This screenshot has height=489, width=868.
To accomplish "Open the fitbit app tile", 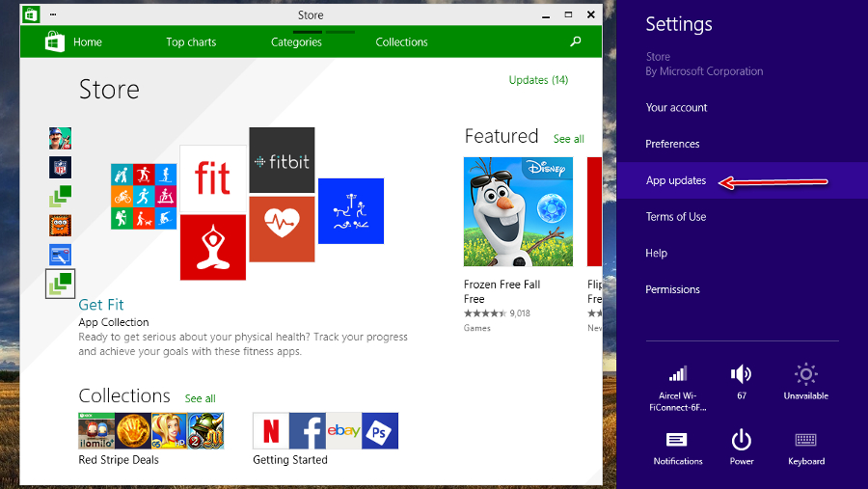I will [282, 160].
